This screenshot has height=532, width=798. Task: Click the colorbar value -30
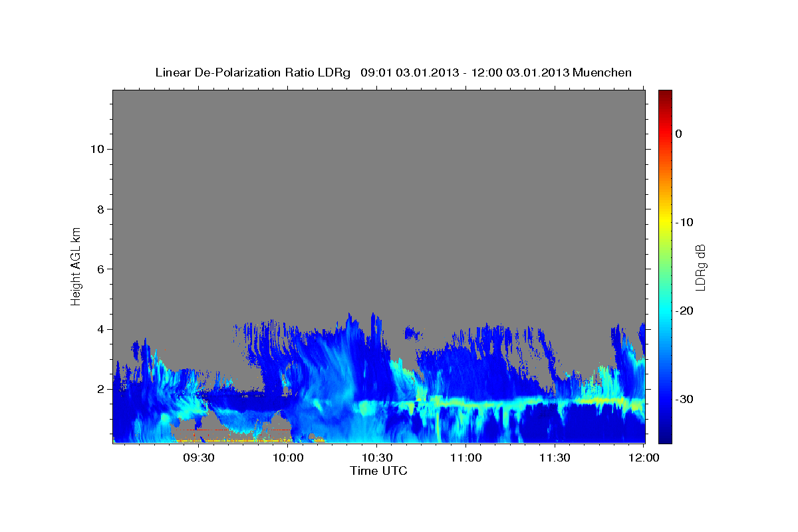click(685, 399)
